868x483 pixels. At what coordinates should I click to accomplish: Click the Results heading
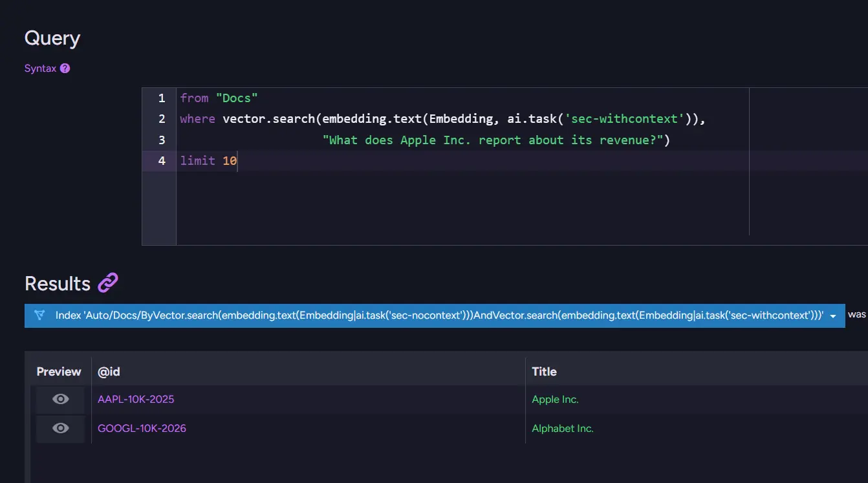(x=58, y=283)
